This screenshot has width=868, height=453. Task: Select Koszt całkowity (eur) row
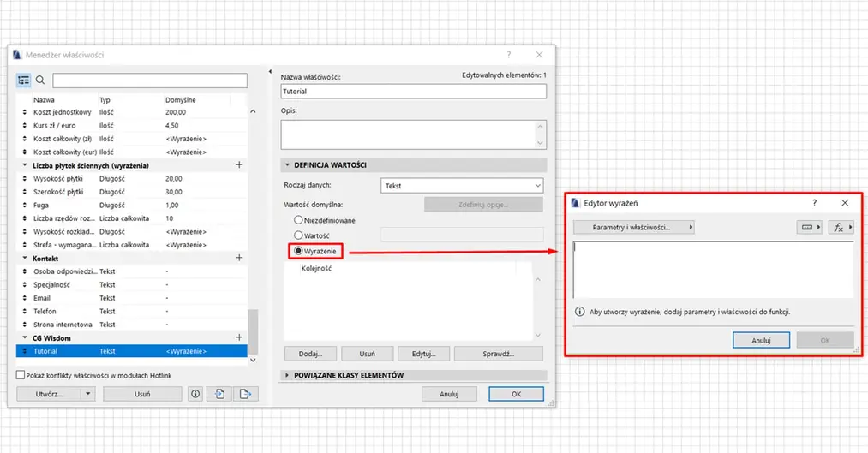click(132, 152)
